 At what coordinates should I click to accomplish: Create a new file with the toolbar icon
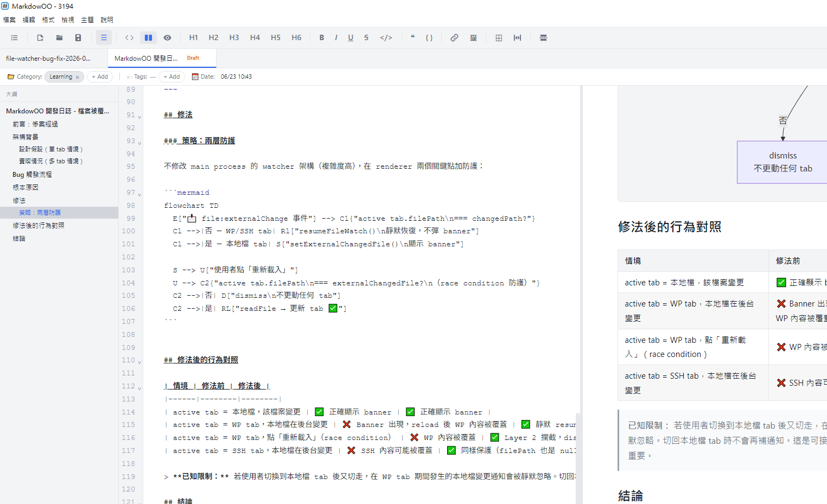(40, 38)
